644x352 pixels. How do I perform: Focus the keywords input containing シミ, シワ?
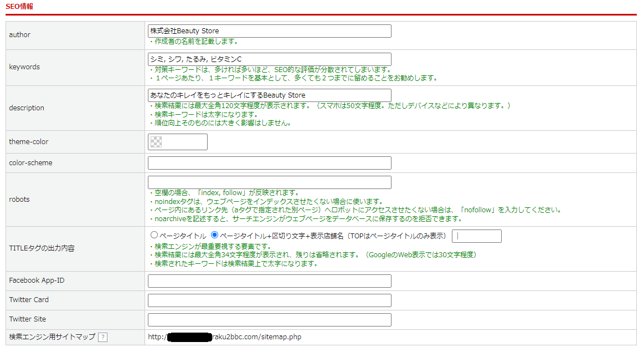269,59
